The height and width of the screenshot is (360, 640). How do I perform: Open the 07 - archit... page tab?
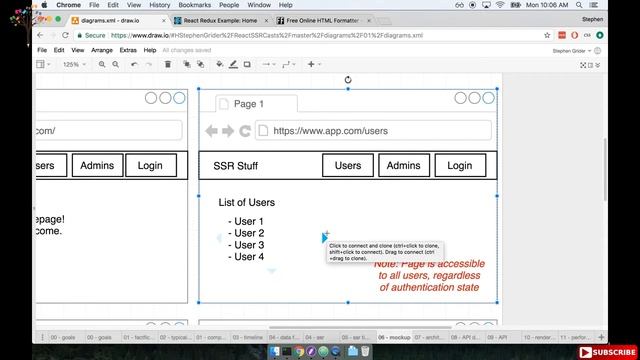[429, 338]
